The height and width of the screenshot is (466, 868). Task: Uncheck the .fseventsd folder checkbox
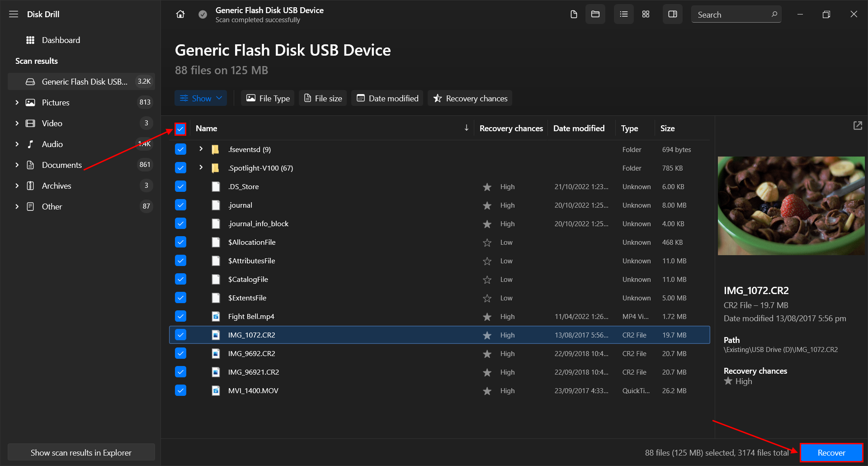(x=180, y=149)
